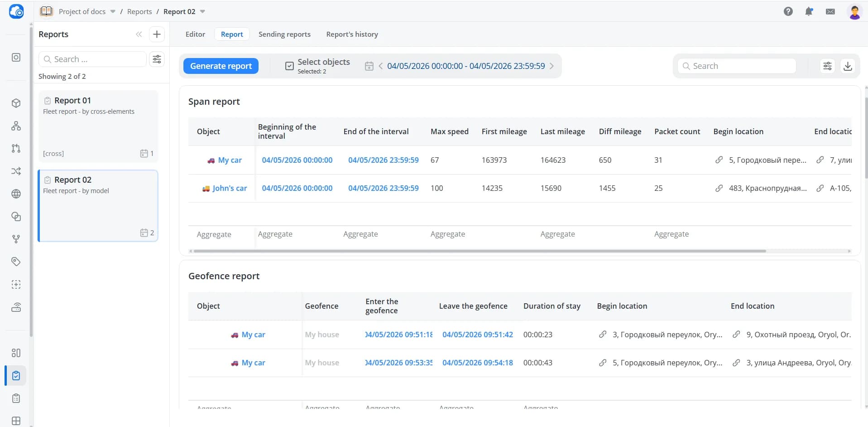
Task: Select Report 02 card
Action: pyautogui.click(x=98, y=206)
